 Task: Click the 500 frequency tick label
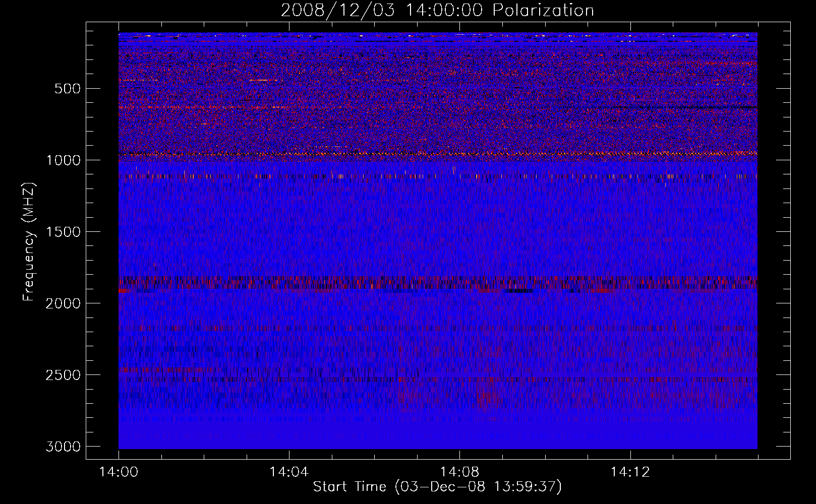coord(67,89)
